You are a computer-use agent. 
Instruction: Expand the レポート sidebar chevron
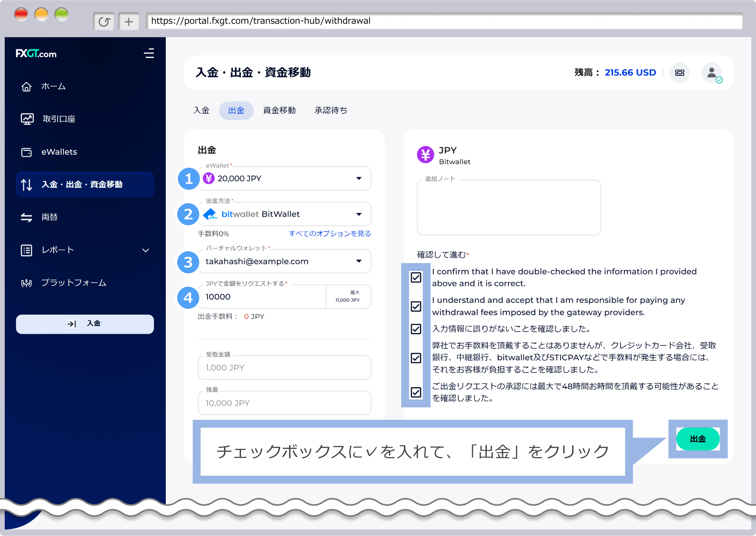pyautogui.click(x=146, y=250)
